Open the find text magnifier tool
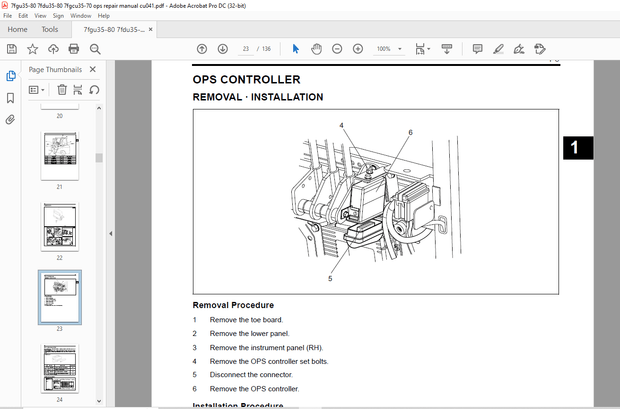This screenshot has height=409, width=620. [x=95, y=49]
